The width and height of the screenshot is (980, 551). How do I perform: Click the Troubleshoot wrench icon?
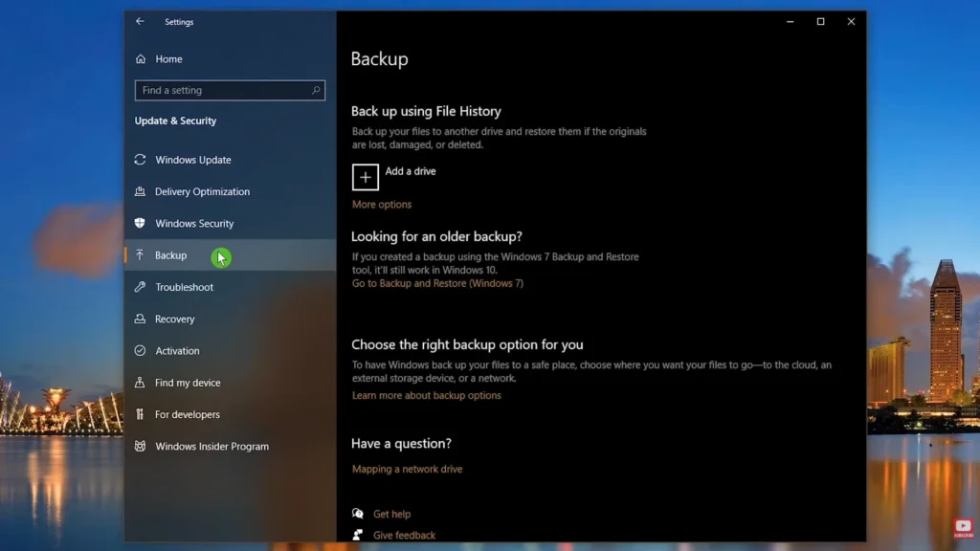(140, 287)
